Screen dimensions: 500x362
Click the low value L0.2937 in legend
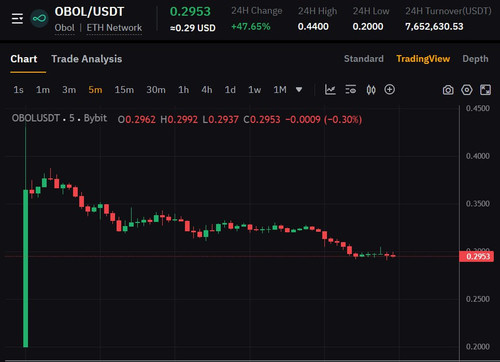click(220, 120)
